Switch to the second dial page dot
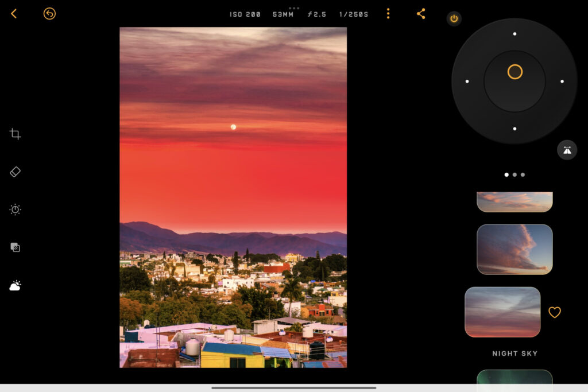 [515, 174]
